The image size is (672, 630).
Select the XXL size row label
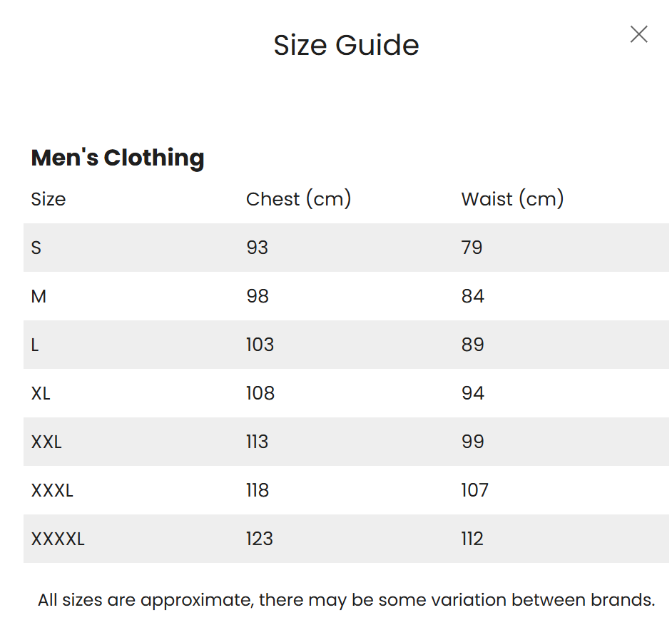[x=46, y=442]
